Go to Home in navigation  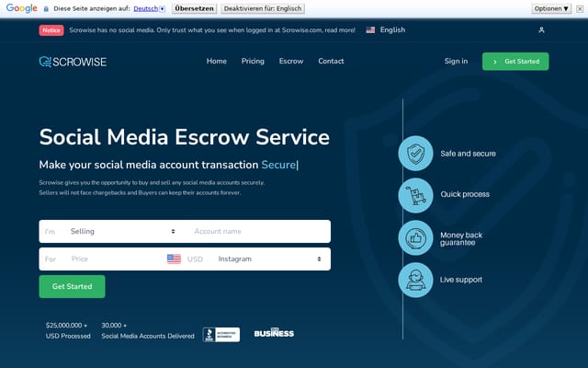[x=217, y=62]
